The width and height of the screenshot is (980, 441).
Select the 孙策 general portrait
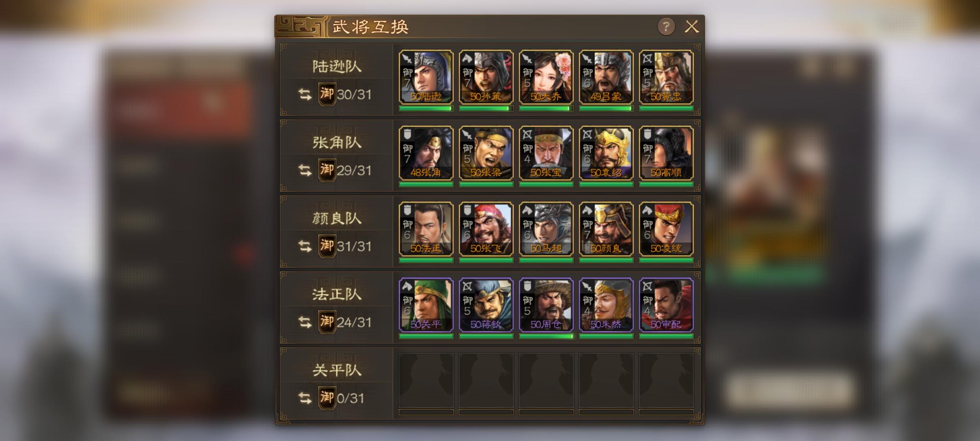coord(486,77)
